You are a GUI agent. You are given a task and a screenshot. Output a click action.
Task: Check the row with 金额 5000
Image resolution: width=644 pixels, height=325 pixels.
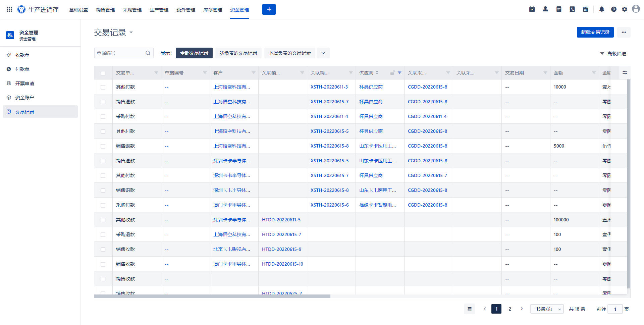tap(103, 146)
